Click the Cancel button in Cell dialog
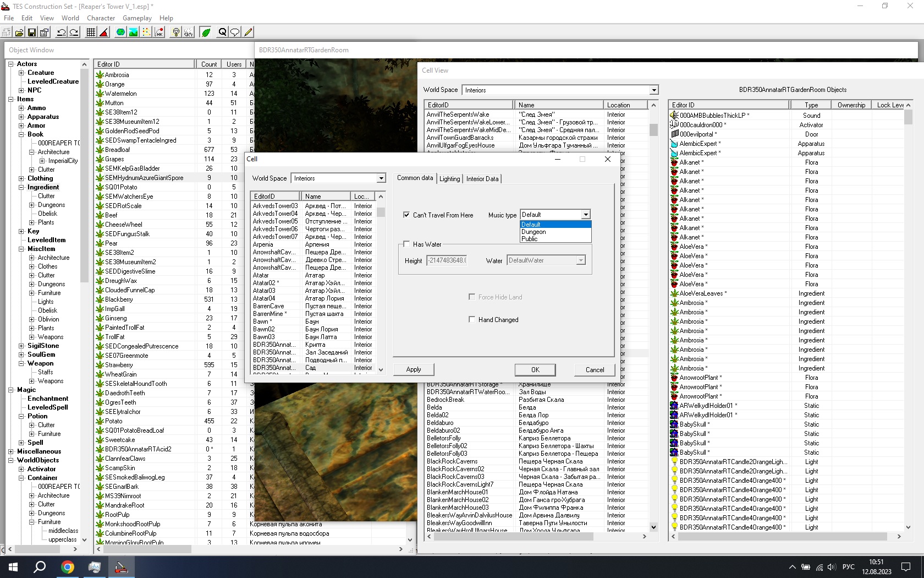 595,370
